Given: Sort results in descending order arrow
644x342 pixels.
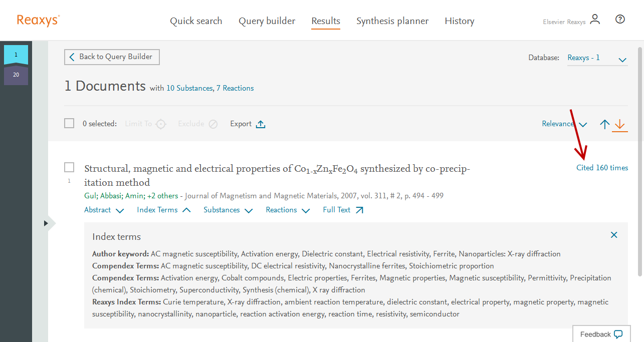Looking at the screenshot, I should [x=620, y=124].
